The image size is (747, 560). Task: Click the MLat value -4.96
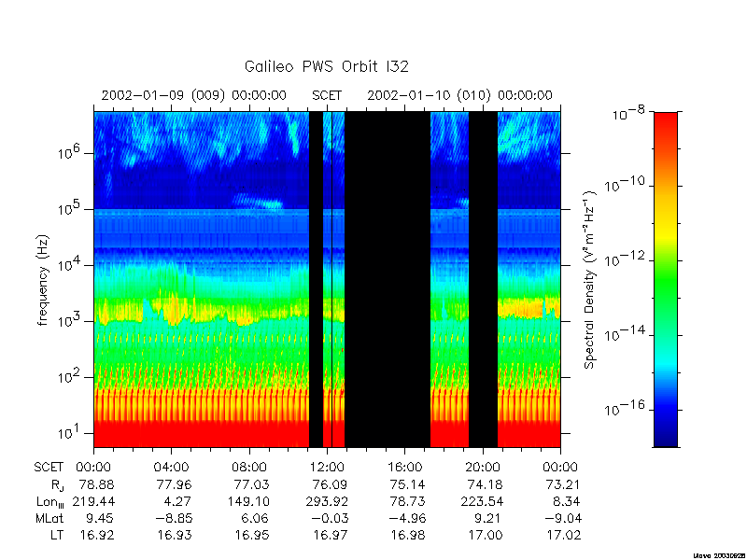(406, 518)
